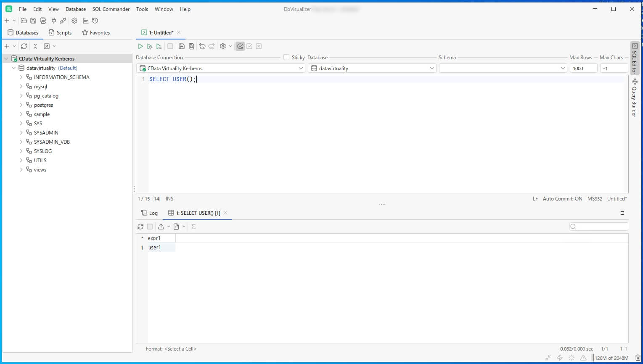Click the Max Rows input field

tap(583, 68)
